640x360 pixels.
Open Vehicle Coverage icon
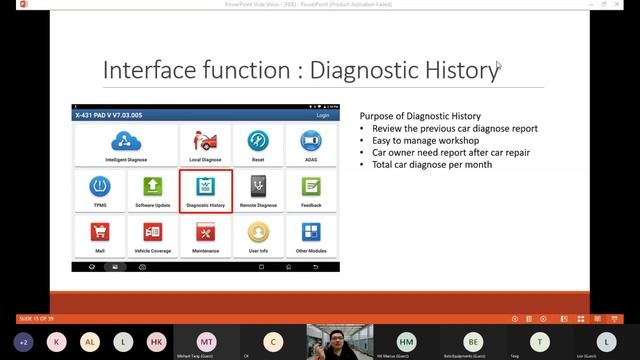pos(153,232)
